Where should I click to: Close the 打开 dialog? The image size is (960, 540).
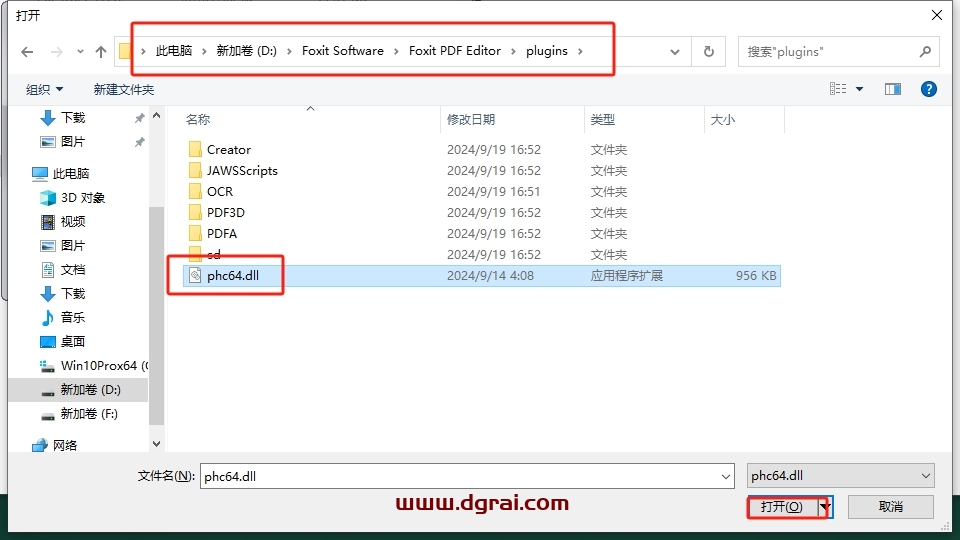(x=937, y=15)
